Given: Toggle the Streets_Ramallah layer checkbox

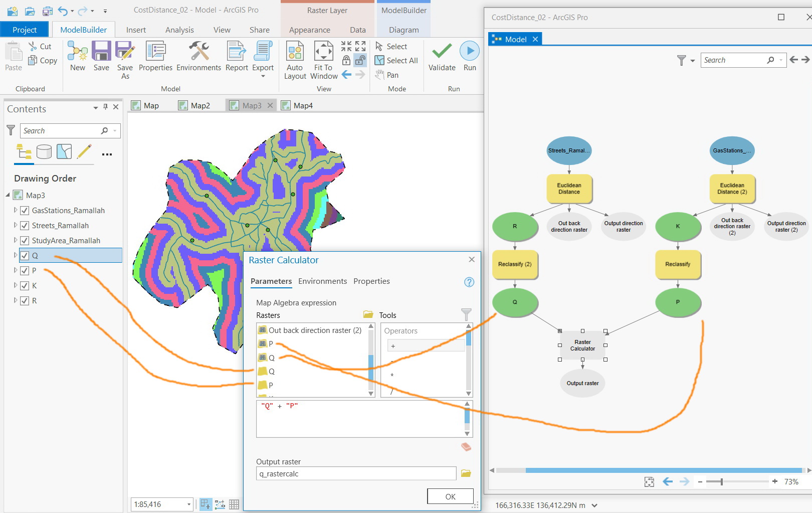Looking at the screenshot, I should [24, 225].
